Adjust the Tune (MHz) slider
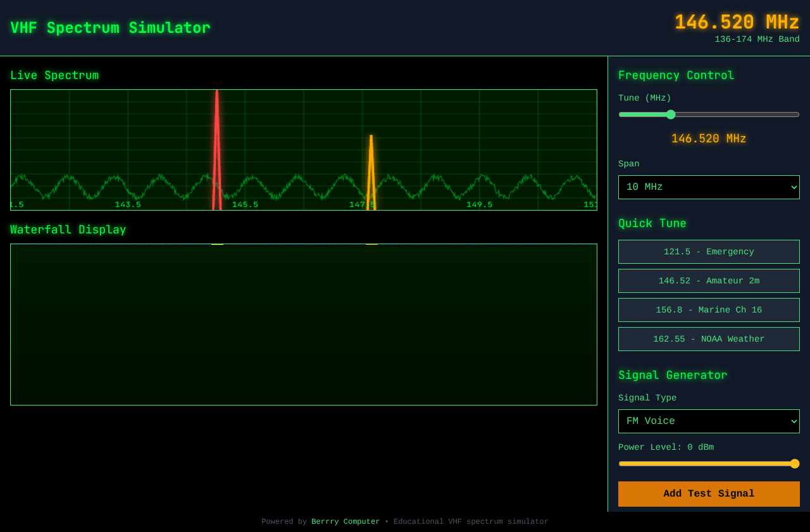The width and height of the screenshot is (810, 532). 709,114
